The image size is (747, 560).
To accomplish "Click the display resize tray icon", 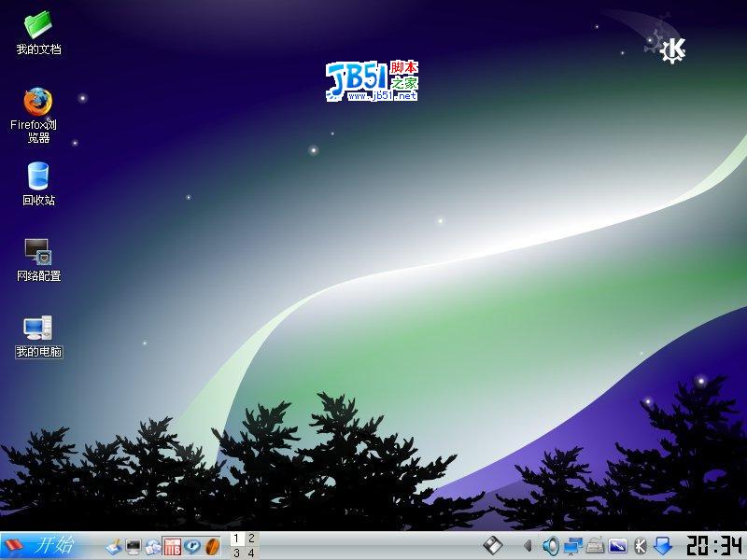I will (618, 546).
